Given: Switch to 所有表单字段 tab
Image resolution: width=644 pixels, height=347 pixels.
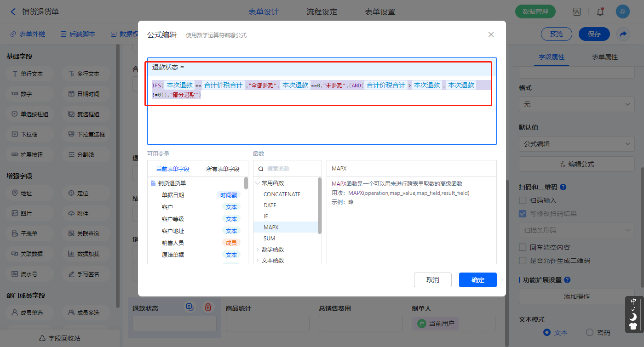Looking at the screenshot, I should (223, 169).
